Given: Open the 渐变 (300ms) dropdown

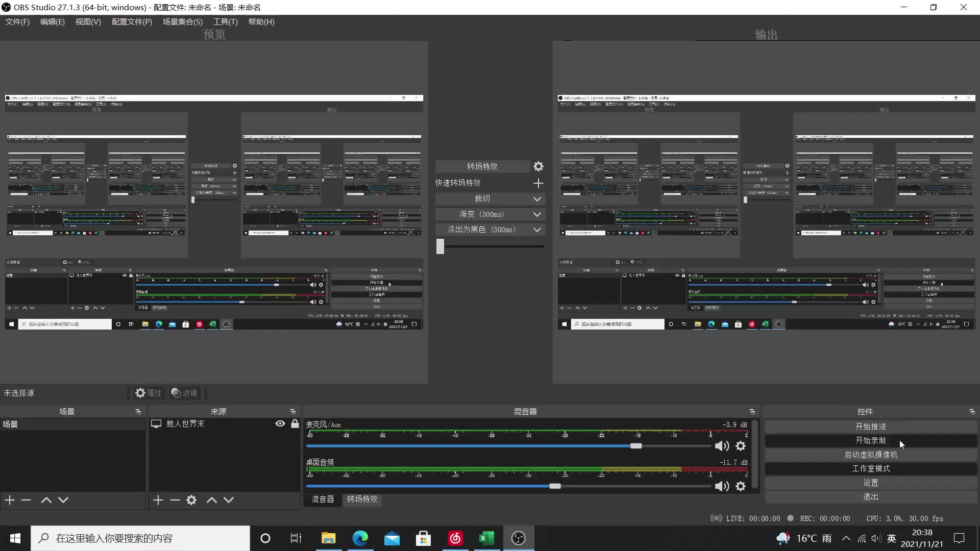Looking at the screenshot, I should tap(537, 214).
